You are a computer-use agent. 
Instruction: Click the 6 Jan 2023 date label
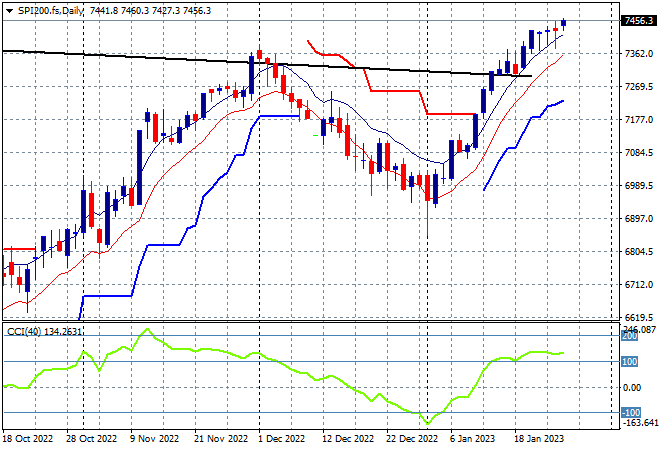tap(472, 439)
